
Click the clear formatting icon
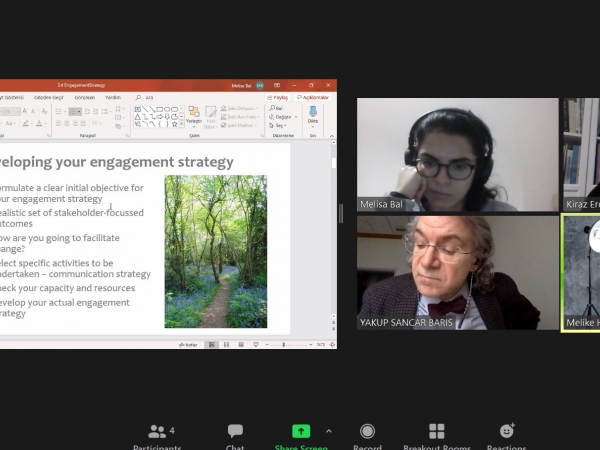point(44,111)
